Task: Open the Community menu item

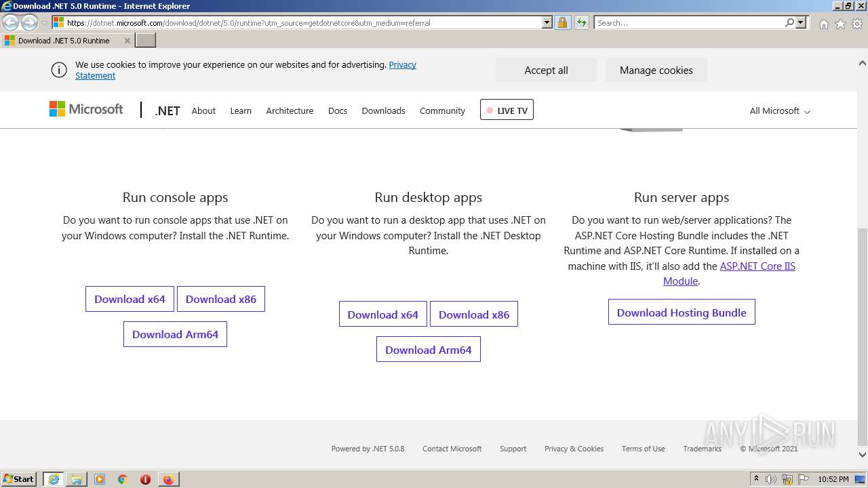Action: 442,110
